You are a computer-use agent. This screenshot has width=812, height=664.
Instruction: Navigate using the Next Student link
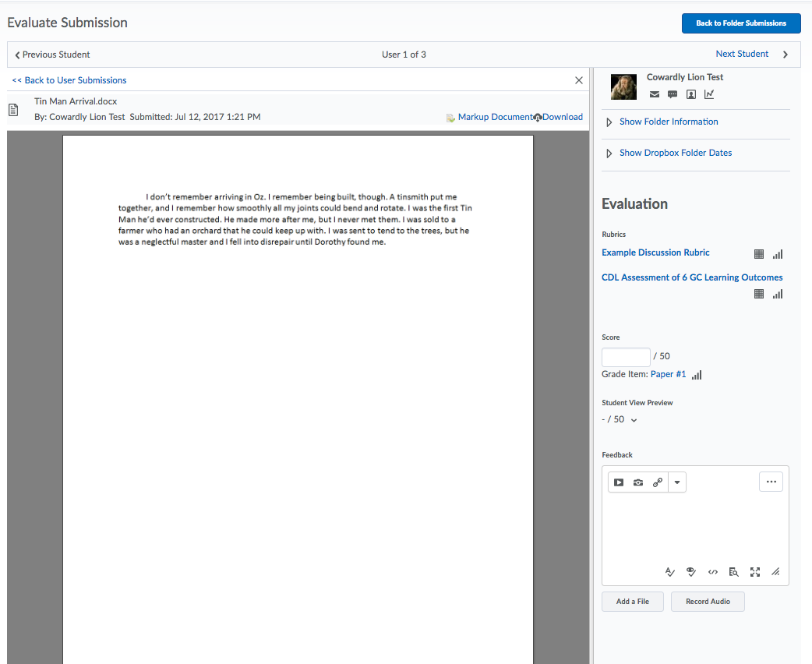[742, 53]
